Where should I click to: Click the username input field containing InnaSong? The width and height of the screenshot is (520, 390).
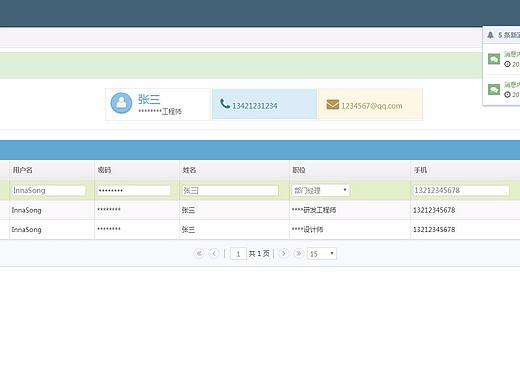[x=49, y=190]
